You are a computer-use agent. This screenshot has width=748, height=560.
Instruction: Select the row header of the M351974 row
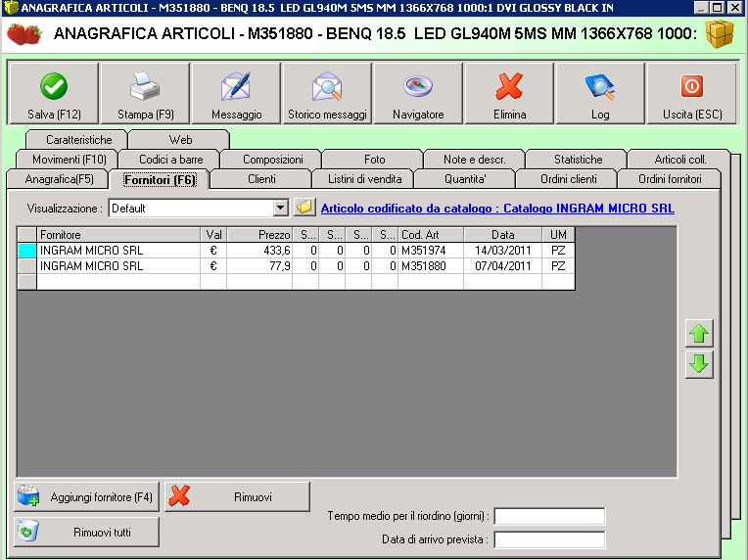[27, 251]
